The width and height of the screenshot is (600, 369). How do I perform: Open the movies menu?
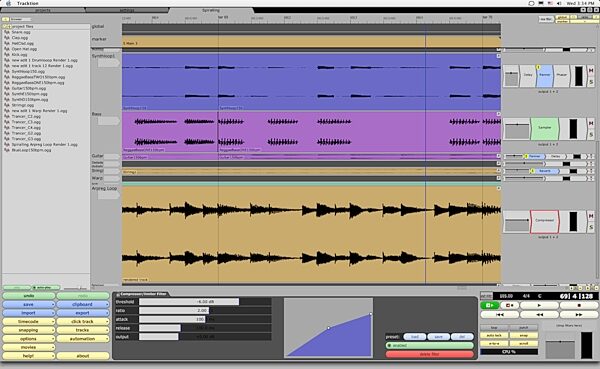coord(29,347)
